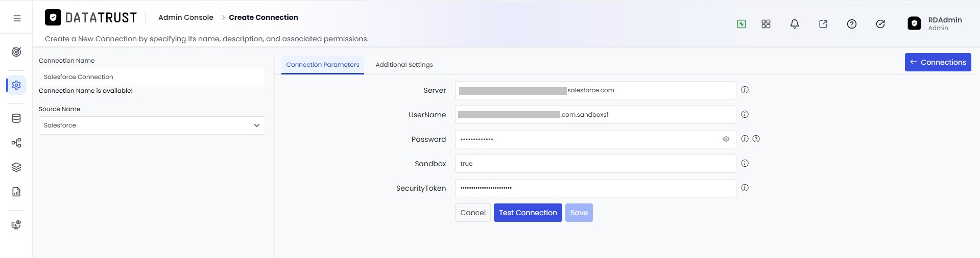Click the SecurityToken input field
Image resolution: width=980 pixels, height=258 pixels.
(x=595, y=188)
